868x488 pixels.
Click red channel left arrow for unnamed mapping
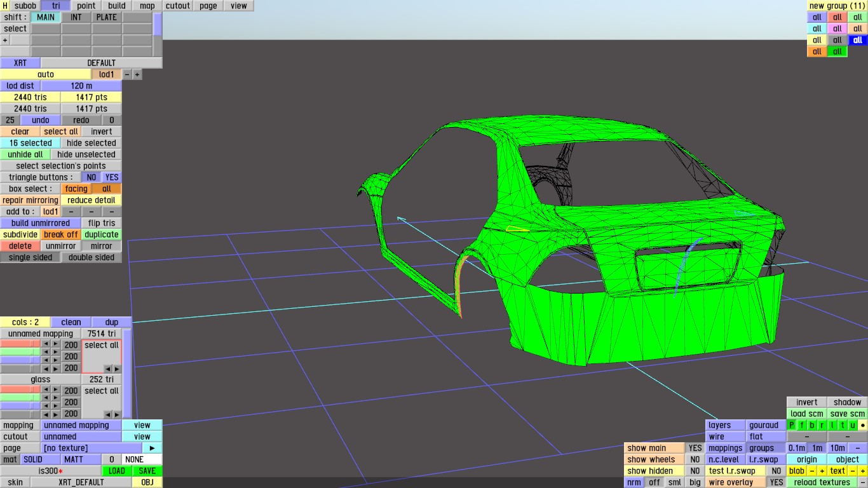click(x=46, y=344)
